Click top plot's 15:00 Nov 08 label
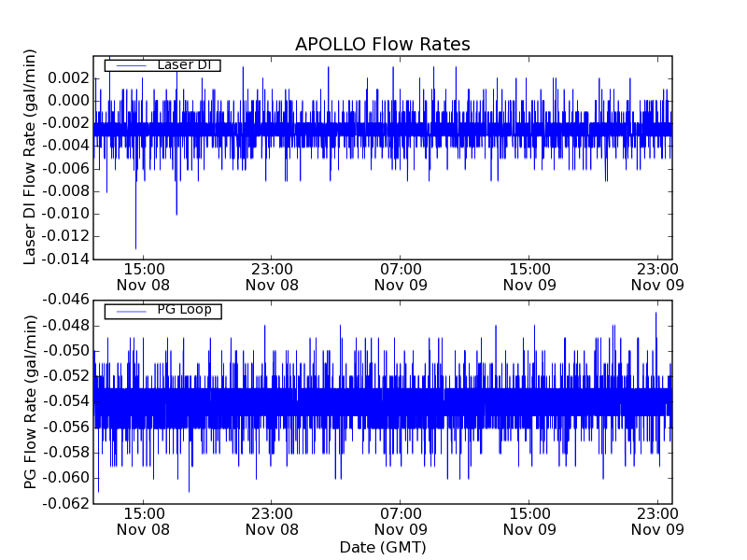747x560 pixels. point(144,277)
